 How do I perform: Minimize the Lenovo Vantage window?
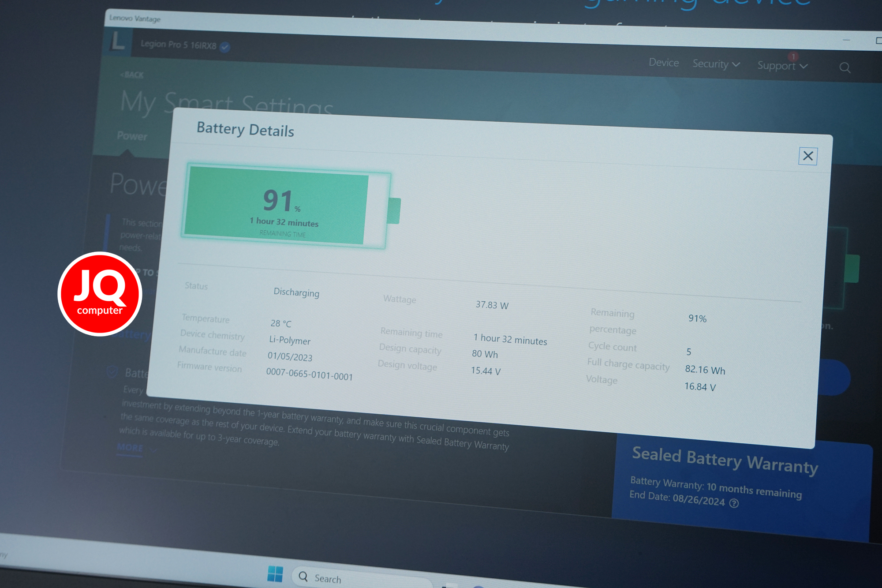pos(846,40)
